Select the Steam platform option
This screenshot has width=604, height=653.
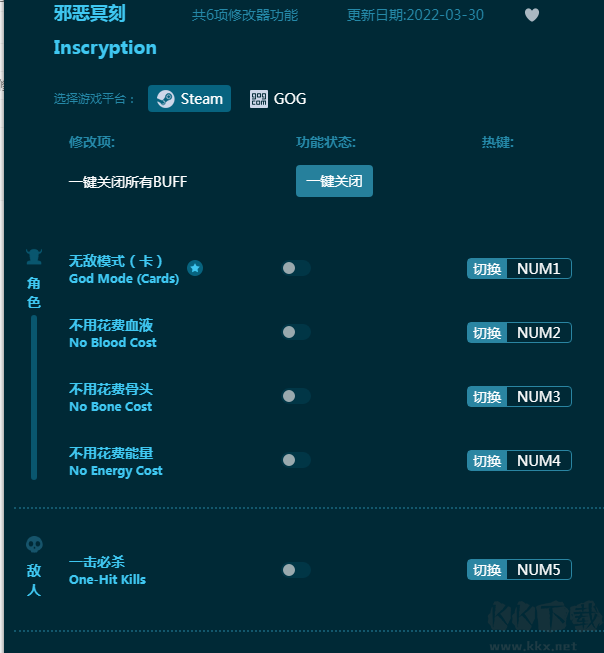click(190, 98)
